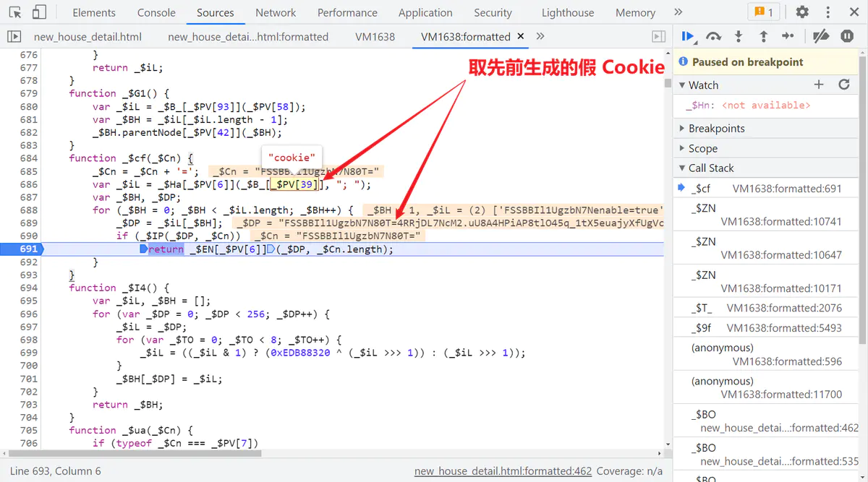The height and width of the screenshot is (482, 868).
Task: Collapse the Call Stack section
Action: 710,168
